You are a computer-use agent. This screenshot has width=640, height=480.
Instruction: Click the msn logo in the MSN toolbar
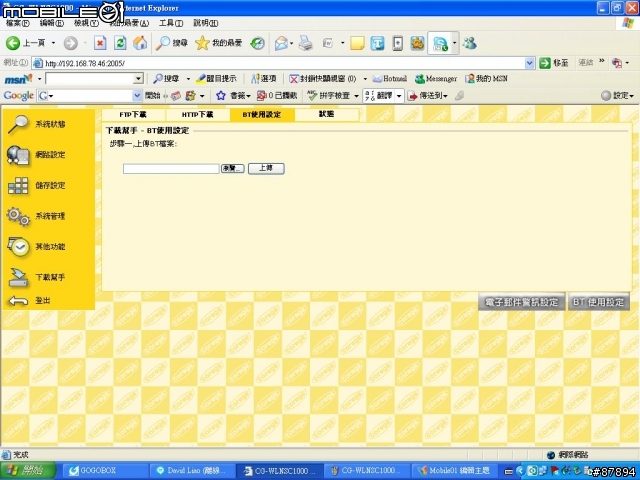tap(18, 78)
